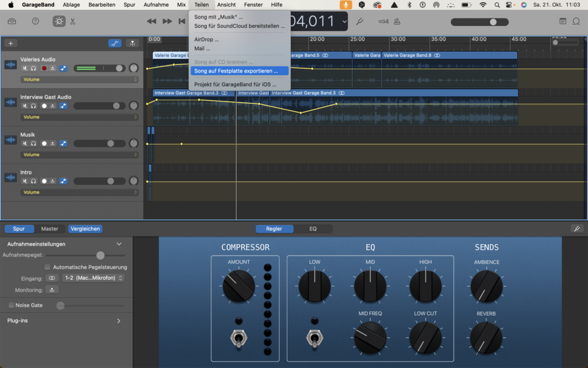Viewport: 588px width, 368px height.
Task: Open Volume automation dropdown on Musik track
Action: 79,155
